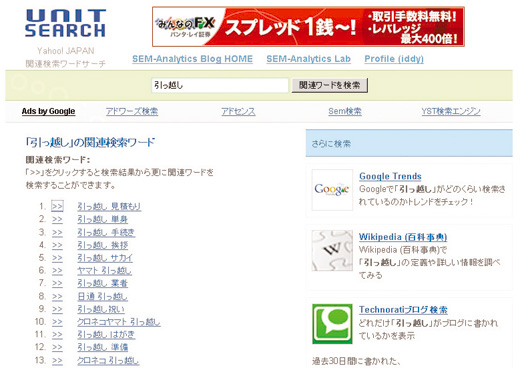Focus the search keyword input field
The width and height of the screenshot is (520, 368).
pos(220,85)
